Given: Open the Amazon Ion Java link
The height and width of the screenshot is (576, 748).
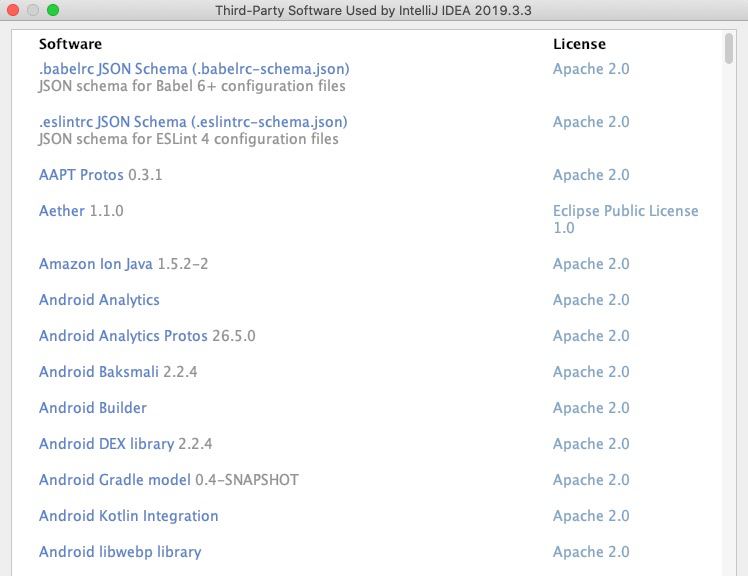Looking at the screenshot, I should 96,264.
